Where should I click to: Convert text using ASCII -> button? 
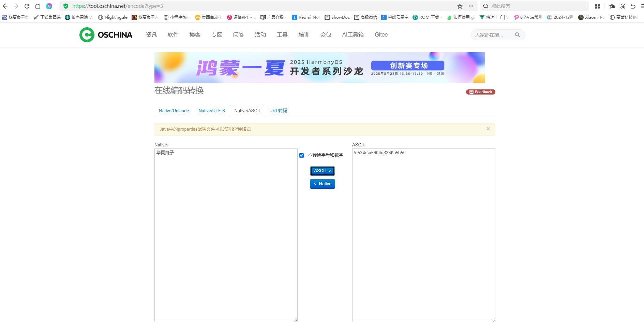click(x=322, y=171)
